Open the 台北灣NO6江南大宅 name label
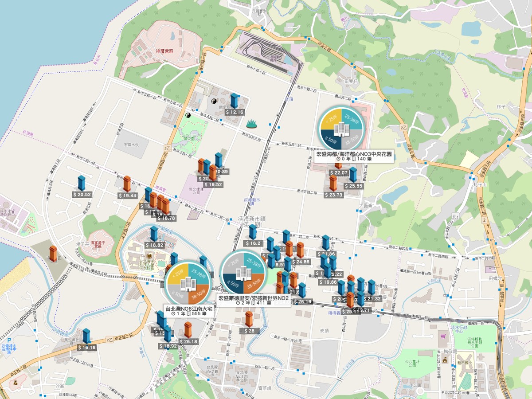The width and height of the screenshot is (532, 399). (188, 308)
